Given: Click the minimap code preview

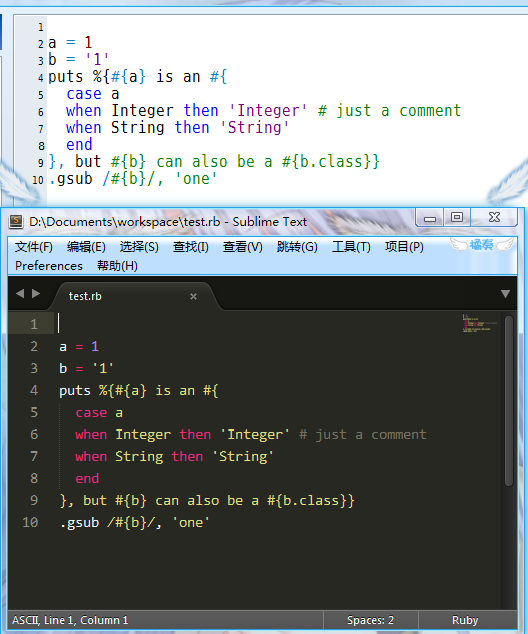Looking at the screenshot, I should 479,323.
